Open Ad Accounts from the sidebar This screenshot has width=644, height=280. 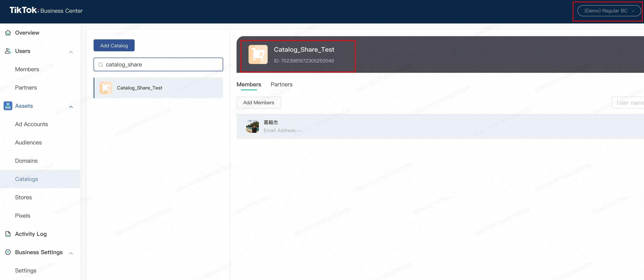(x=31, y=124)
